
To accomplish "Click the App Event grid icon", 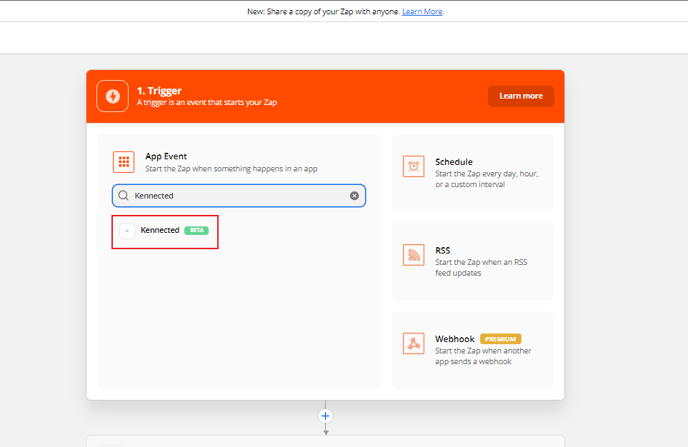I will tap(124, 162).
